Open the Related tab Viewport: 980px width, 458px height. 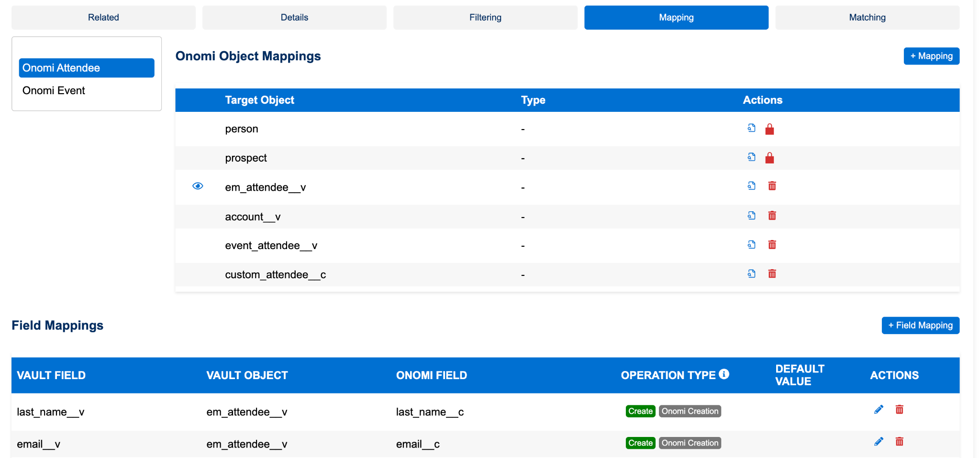click(x=103, y=18)
